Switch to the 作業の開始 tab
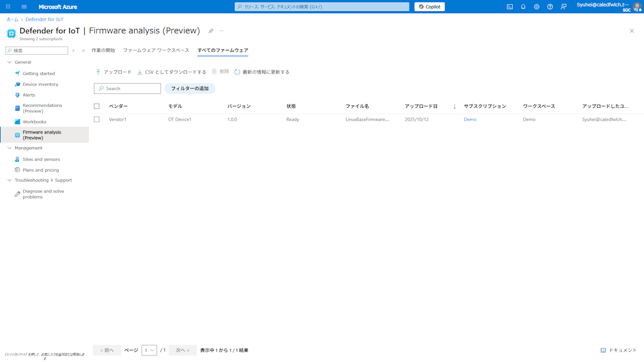Viewport: 644px width, 362px height. (x=103, y=50)
